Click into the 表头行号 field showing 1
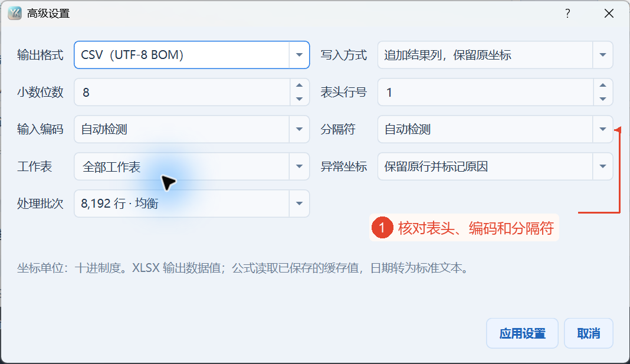The height and width of the screenshot is (364, 630). (x=485, y=92)
